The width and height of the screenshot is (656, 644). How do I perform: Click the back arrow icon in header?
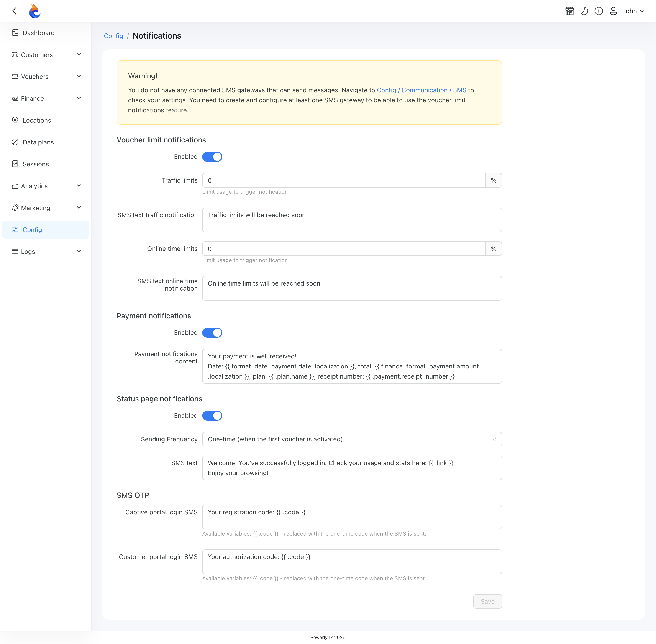pos(14,11)
